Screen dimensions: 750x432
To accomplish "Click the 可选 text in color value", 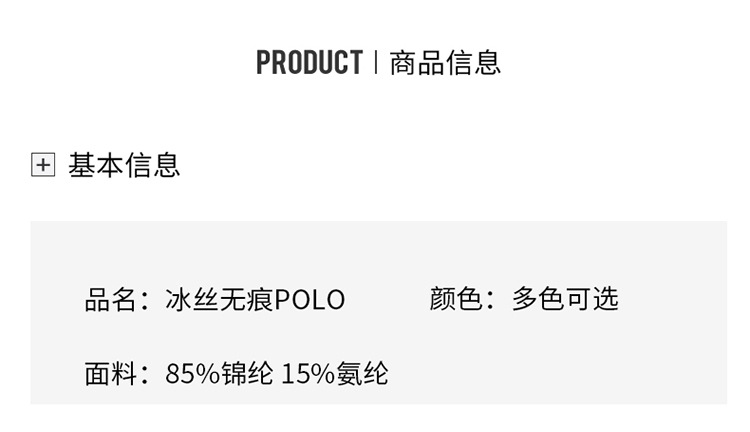I will [592, 299].
